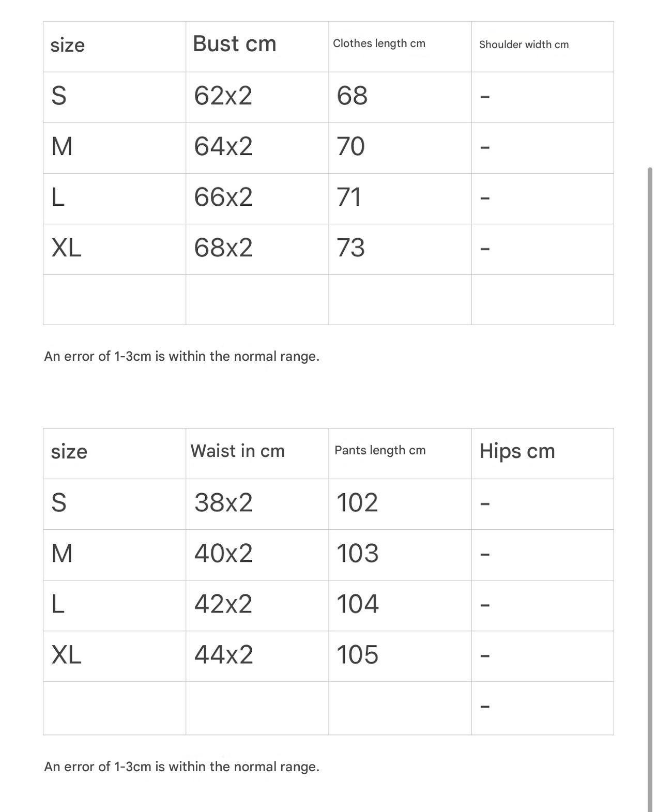Click the "Bust cm" column header

point(235,44)
